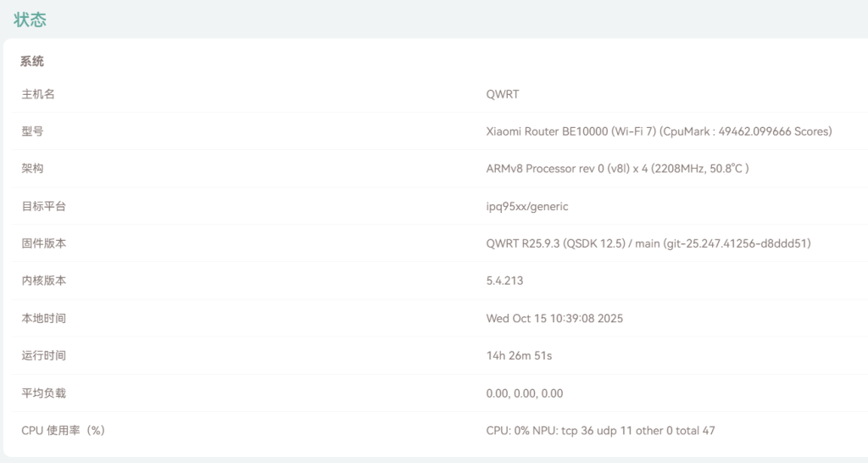This screenshot has height=463, width=868.
Task: Click the 系统 section title
Action: (32, 61)
